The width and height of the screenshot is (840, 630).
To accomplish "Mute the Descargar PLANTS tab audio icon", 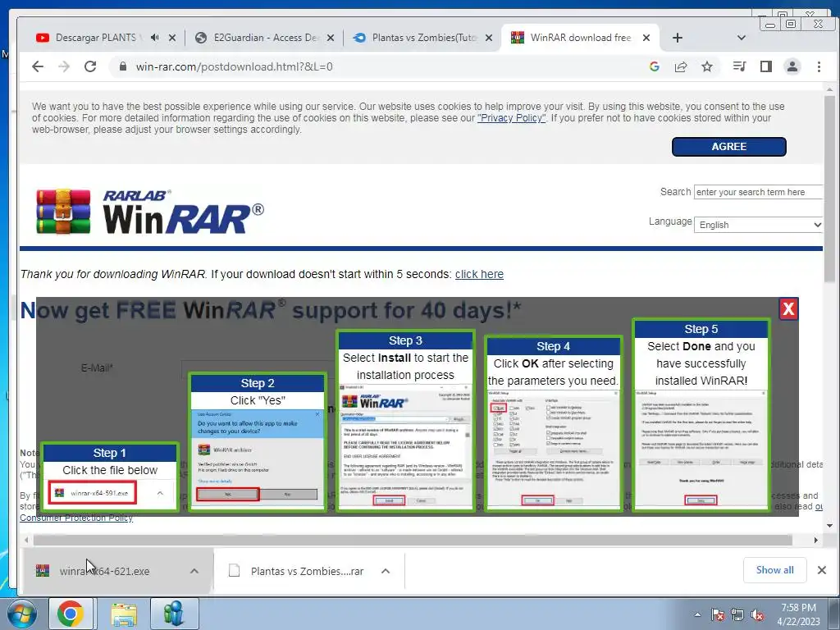I will (155, 38).
